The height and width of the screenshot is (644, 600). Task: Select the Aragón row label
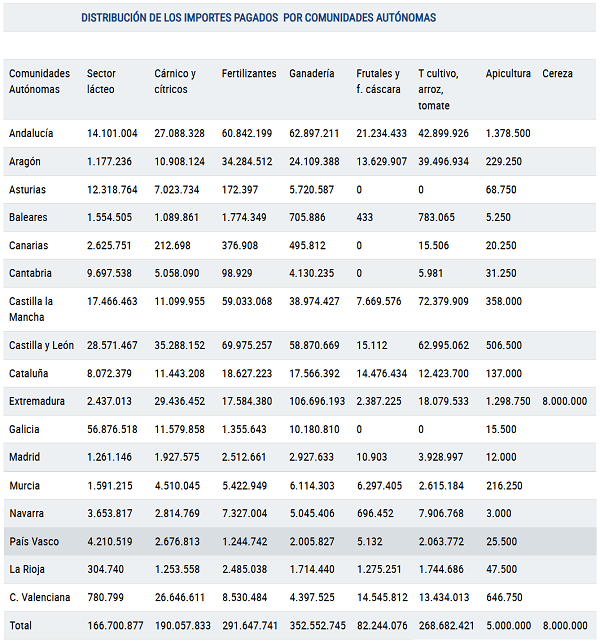tap(25, 161)
